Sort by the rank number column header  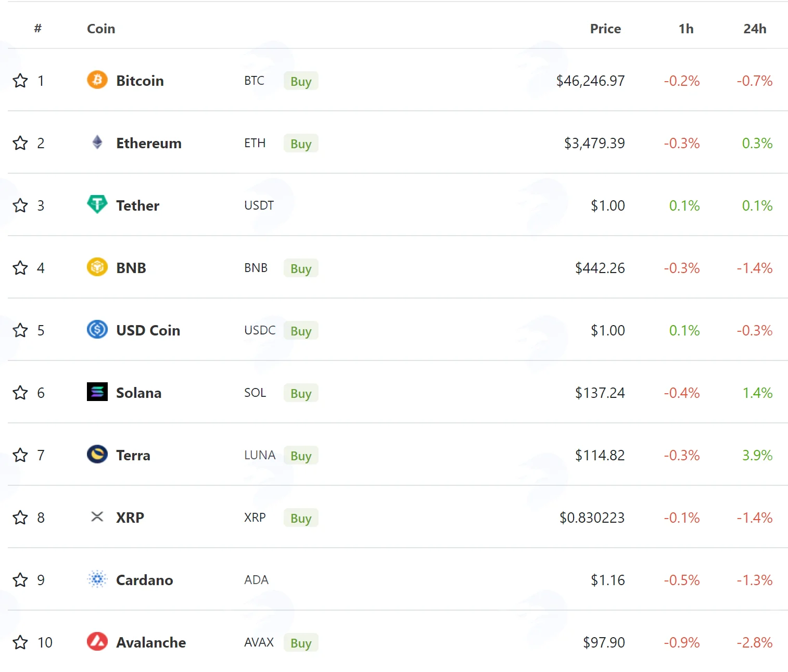click(37, 29)
